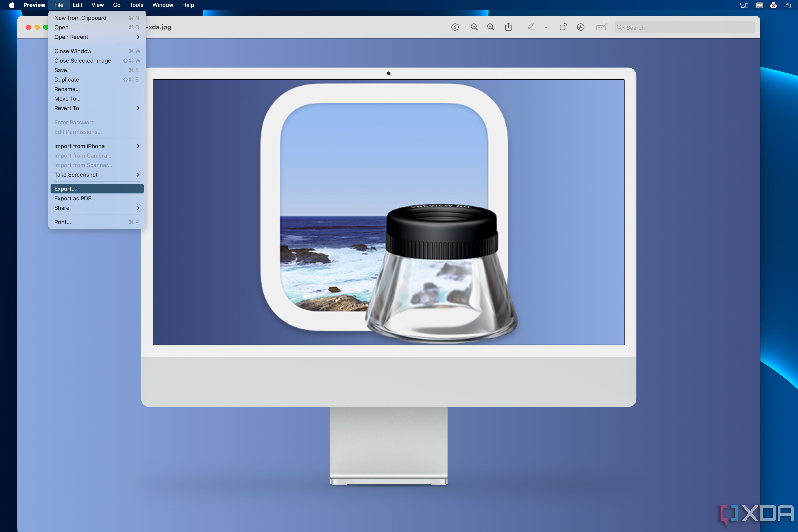Select File menu in menu bar
The width and height of the screenshot is (798, 532).
click(59, 5)
